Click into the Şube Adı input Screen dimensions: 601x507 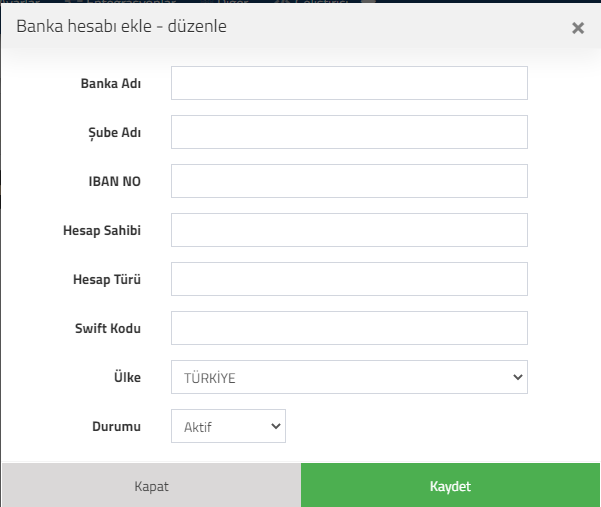[x=349, y=132]
